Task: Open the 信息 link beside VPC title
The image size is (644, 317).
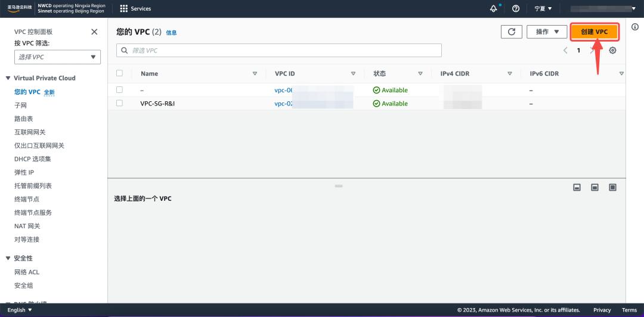Action: point(171,33)
